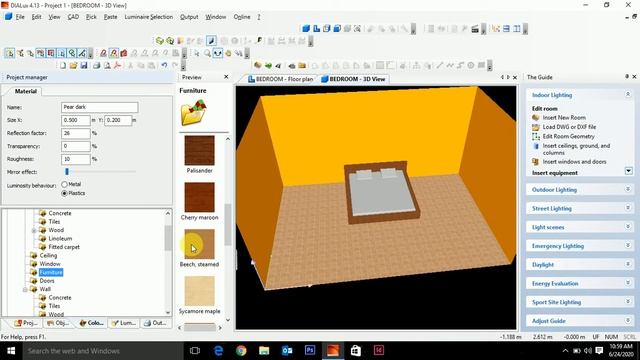Click the Task View taskbar icon
Image resolution: width=640 pixels, height=360 pixels.
pos(195,351)
